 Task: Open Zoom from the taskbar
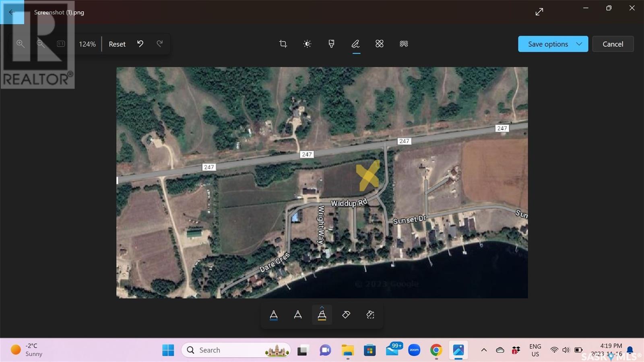pyautogui.click(x=414, y=350)
